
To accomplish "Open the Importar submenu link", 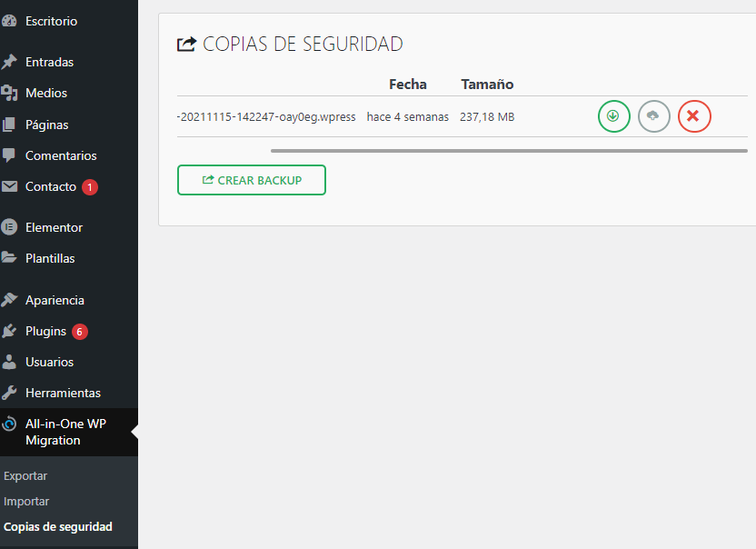I will point(26,501).
